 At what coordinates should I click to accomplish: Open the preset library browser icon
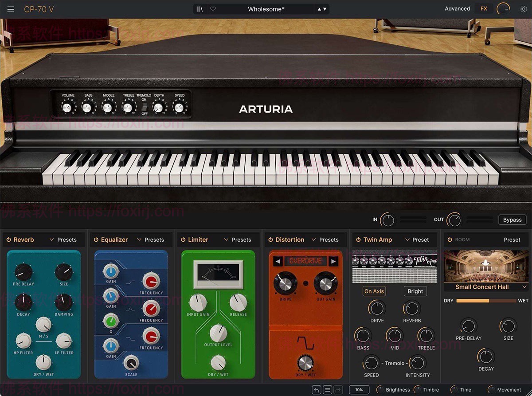point(200,8)
